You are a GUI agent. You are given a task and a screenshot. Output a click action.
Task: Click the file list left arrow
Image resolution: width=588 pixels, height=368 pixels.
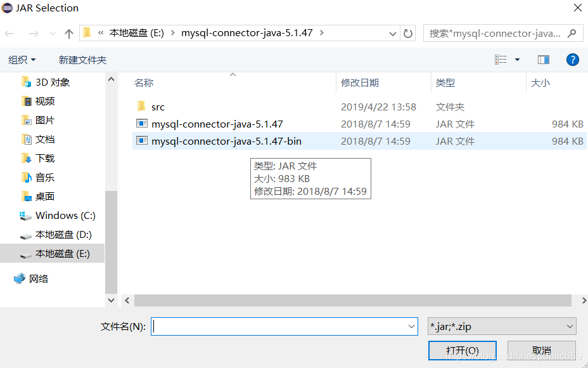coord(127,300)
